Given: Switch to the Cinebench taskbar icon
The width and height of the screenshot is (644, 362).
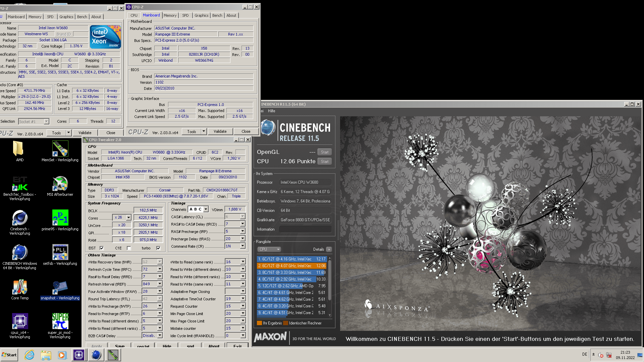Looking at the screenshot, I should 96,355.
